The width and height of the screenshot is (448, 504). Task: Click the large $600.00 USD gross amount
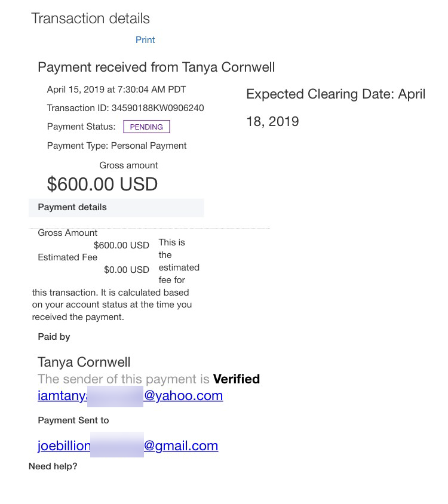click(x=102, y=184)
